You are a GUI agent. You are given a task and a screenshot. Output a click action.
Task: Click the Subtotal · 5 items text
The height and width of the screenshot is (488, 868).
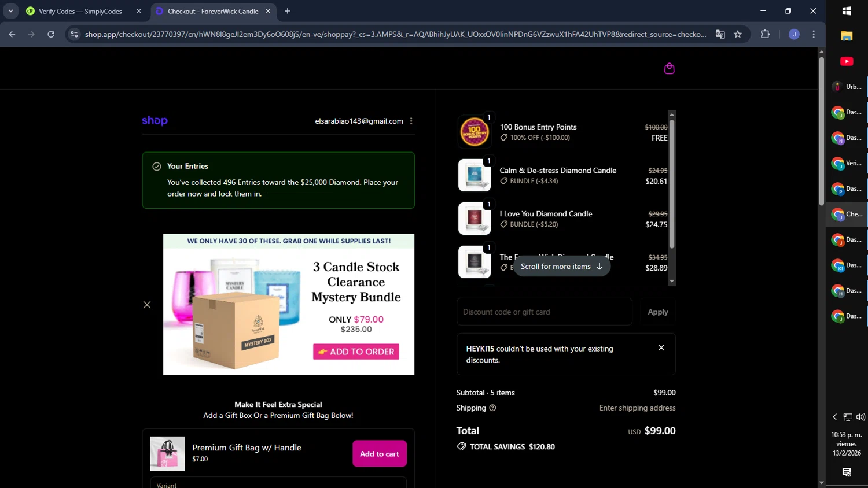tap(486, 393)
